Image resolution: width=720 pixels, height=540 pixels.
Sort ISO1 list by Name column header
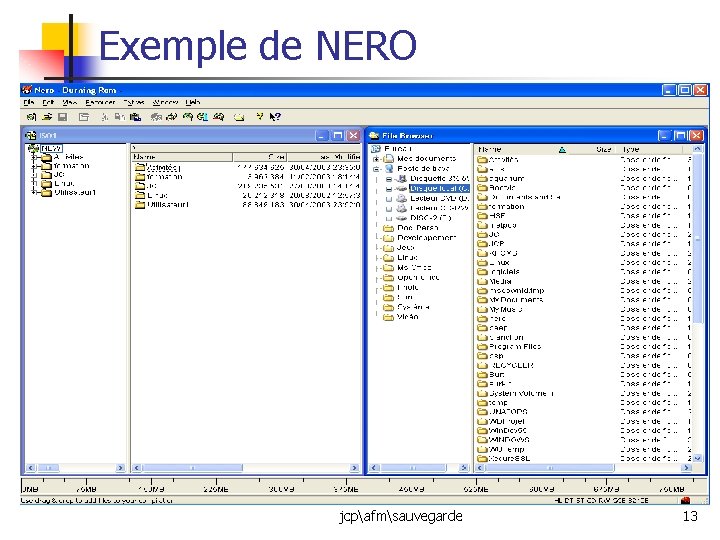[x=182, y=157]
